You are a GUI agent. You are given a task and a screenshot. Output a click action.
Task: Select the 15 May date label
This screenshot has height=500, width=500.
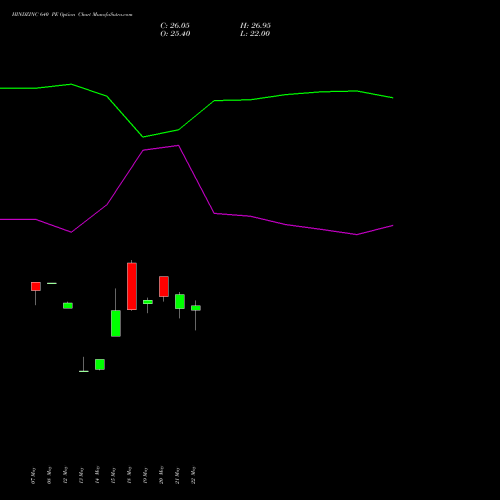113,476
